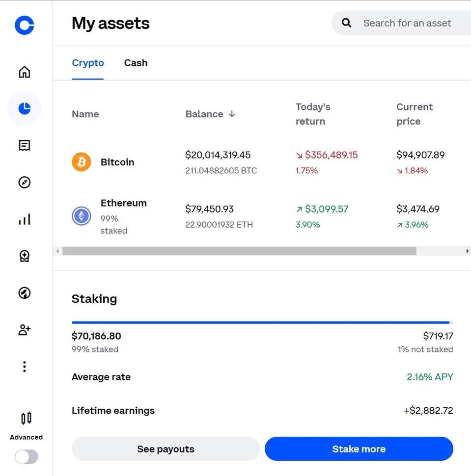Open the Home sidebar icon
The height and width of the screenshot is (476, 471).
click(24, 72)
